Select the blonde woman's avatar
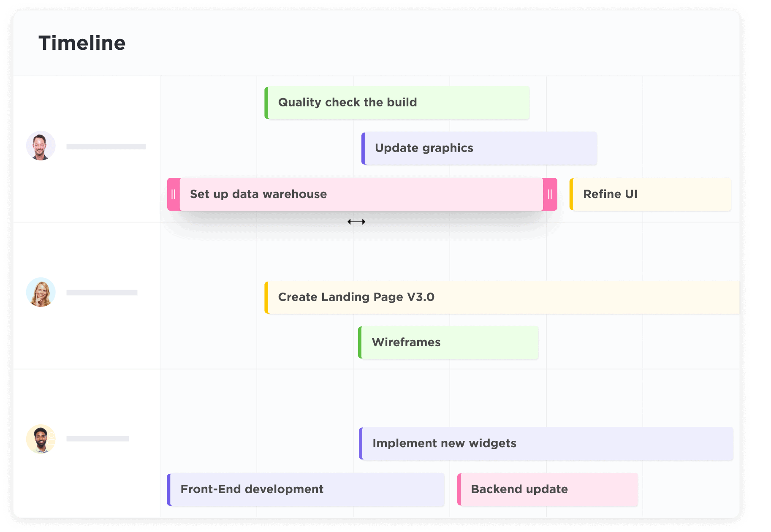The image size is (771, 532). [x=41, y=292]
